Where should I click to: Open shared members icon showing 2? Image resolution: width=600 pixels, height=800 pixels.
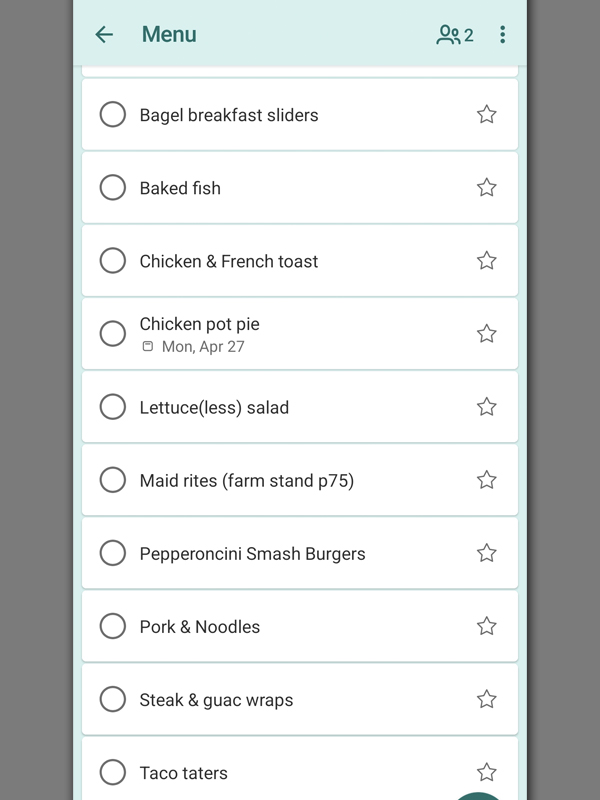point(455,35)
